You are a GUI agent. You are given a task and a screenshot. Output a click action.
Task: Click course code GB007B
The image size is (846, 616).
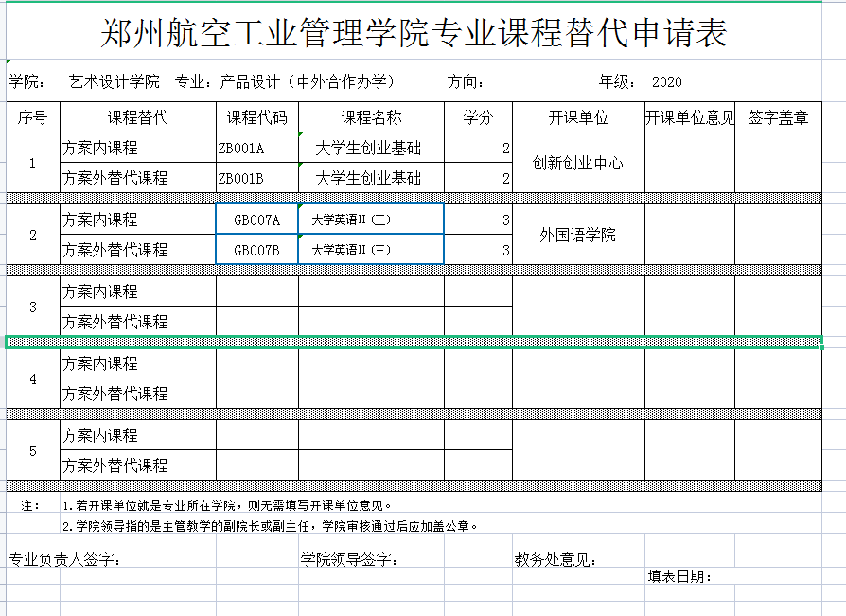tap(257, 250)
